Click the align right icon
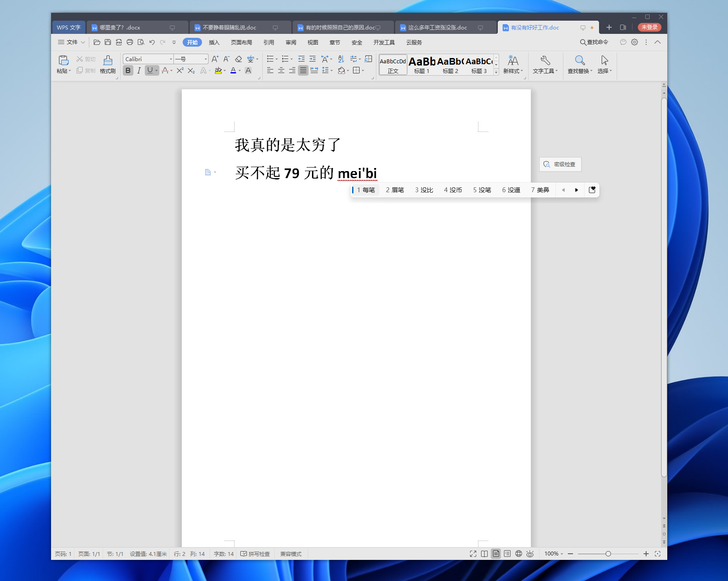The width and height of the screenshot is (728, 581). point(292,70)
